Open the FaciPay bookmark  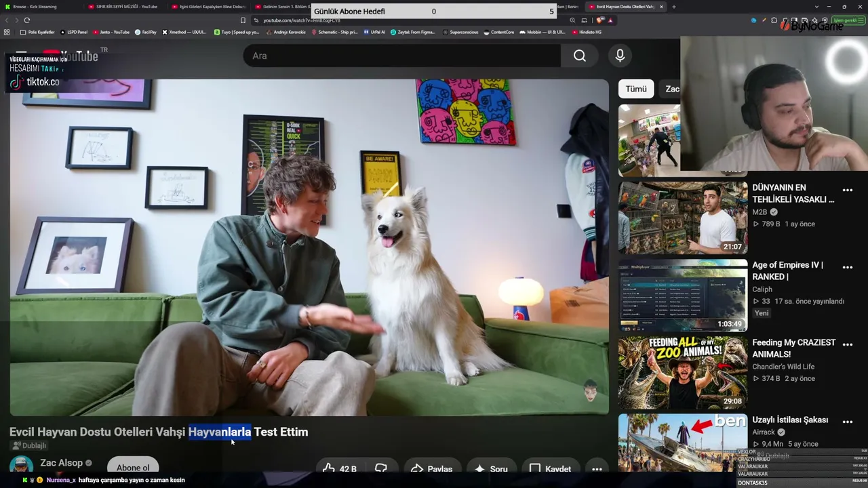pyautogui.click(x=146, y=32)
